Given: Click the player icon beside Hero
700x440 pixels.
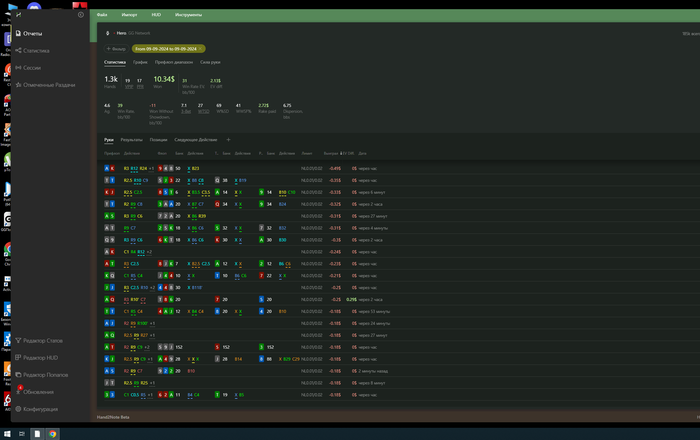Looking at the screenshot, I should click(x=108, y=33).
